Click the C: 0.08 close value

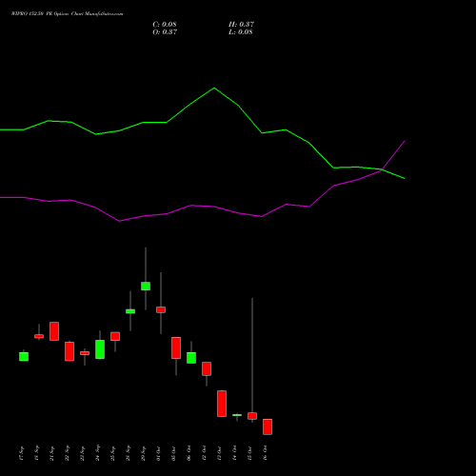point(165,25)
